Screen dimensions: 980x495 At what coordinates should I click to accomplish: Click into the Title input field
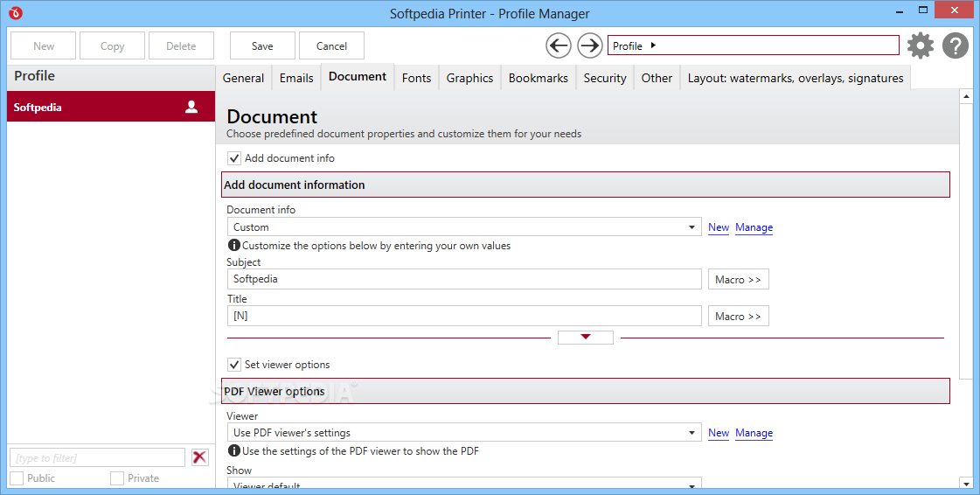[x=464, y=316]
